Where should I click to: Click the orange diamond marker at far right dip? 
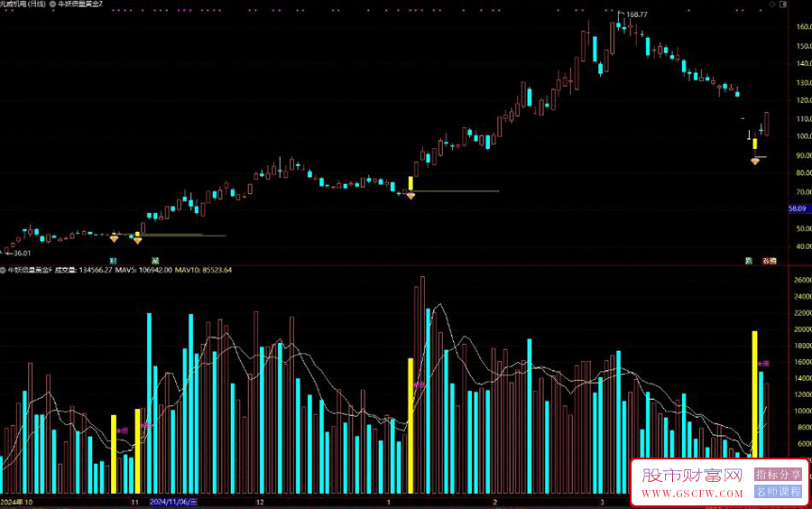click(x=755, y=162)
